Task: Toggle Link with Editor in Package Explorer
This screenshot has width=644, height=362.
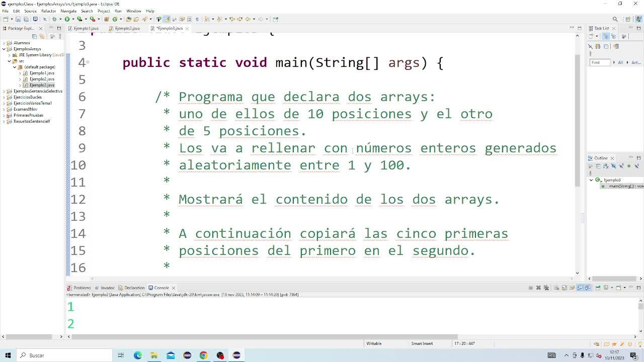Action: [x=42, y=36]
